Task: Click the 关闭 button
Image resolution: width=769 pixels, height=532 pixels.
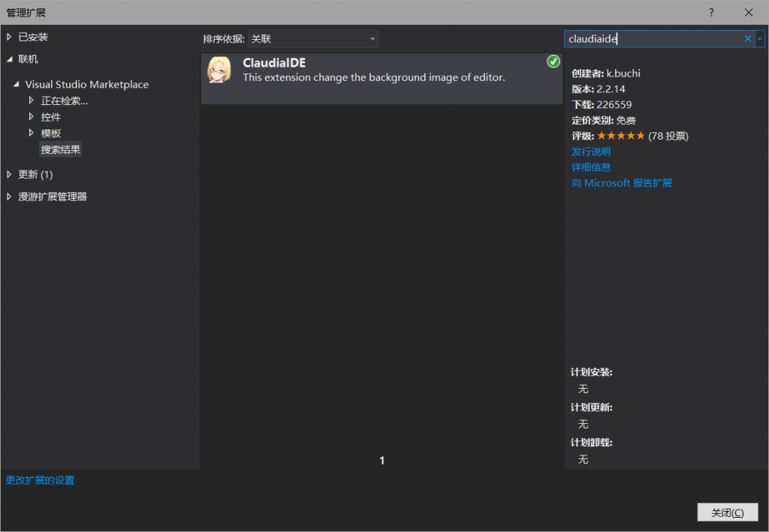Action: [727, 512]
